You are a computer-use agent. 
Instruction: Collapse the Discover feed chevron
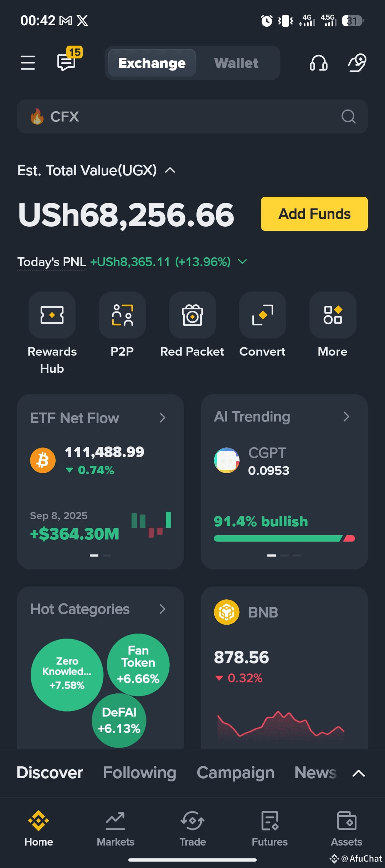pos(359,773)
